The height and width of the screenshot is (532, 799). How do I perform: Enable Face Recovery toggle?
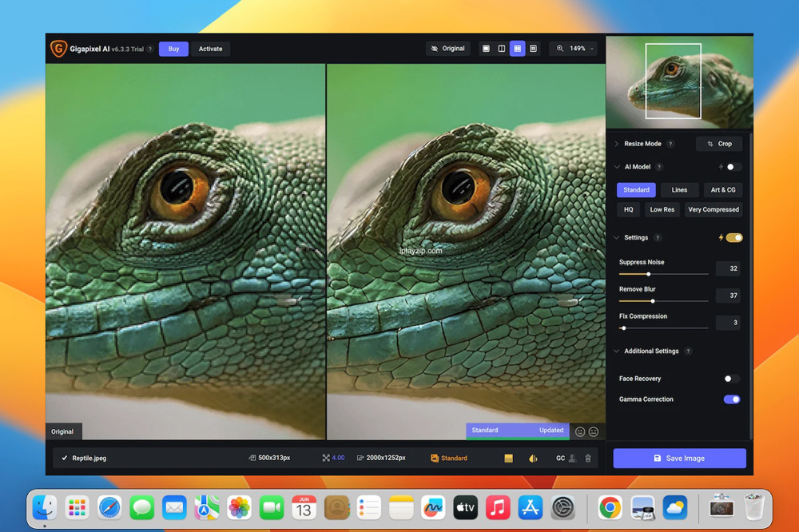(731, 379)
